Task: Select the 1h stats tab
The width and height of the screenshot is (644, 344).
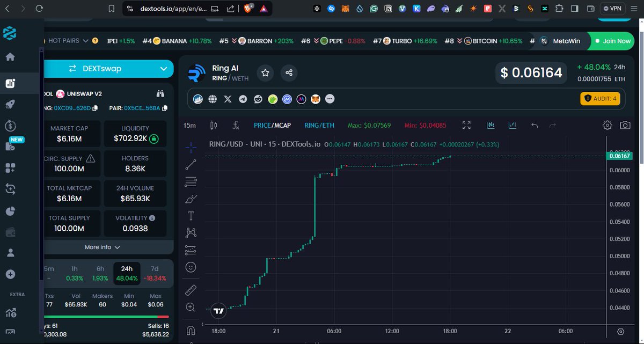Action: pos(75,274)
